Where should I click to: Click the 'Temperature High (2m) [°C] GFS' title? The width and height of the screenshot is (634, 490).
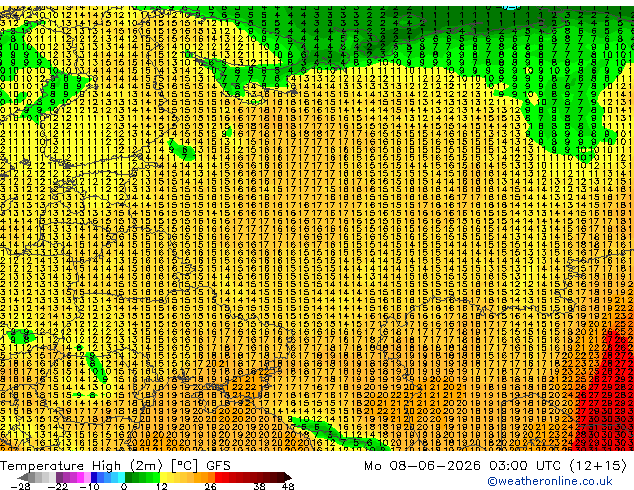pyautogui.click(x=115, y=466)
